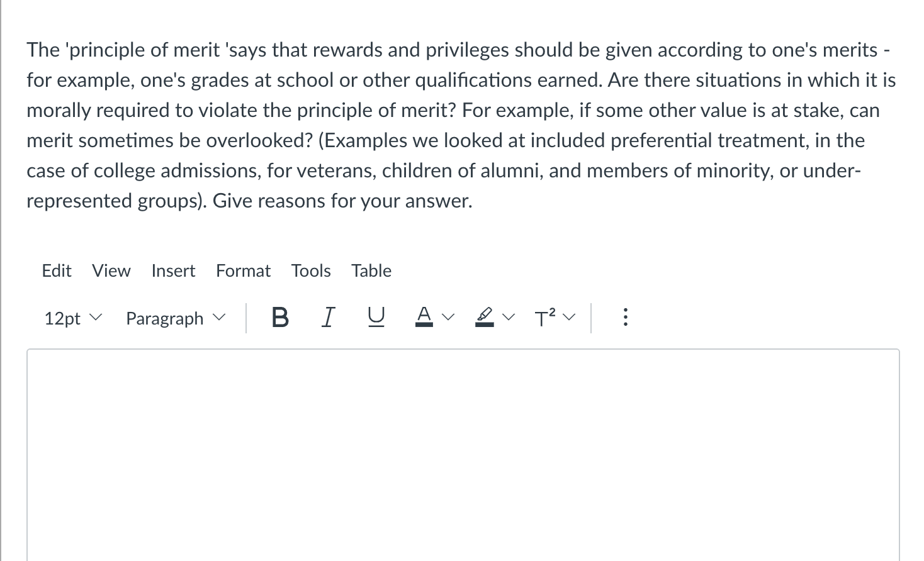The image size is (924, 561).
Task: Open the More options kebab menu
Action: click(625, 318)
